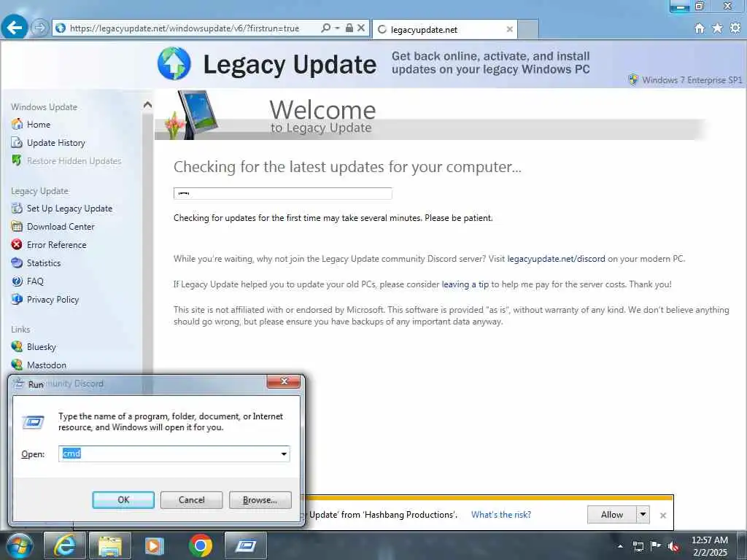
Task: Open Internet Explorer from the taskbar
Action: coord(64,545)
